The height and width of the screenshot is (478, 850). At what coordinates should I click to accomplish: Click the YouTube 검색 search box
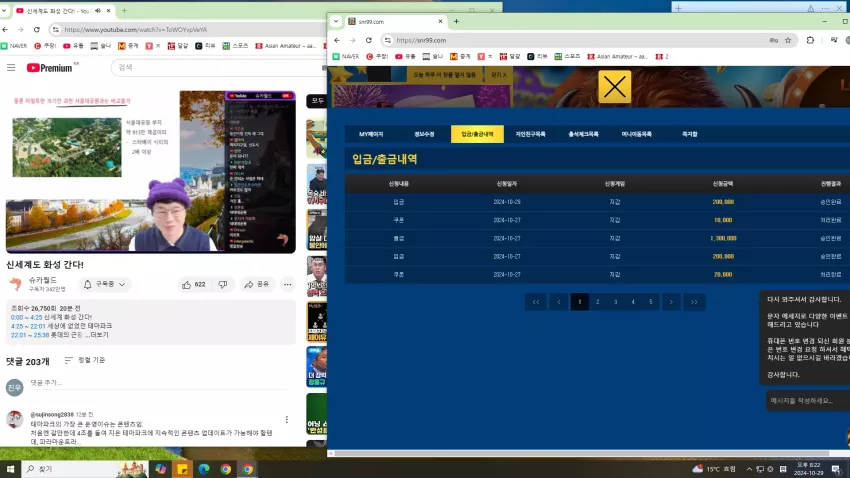(x=220, y=68)
